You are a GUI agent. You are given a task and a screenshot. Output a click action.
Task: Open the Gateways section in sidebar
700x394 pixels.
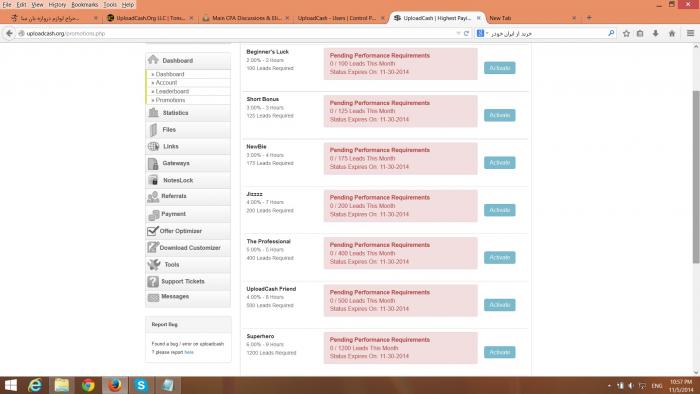tap(188, 163)
